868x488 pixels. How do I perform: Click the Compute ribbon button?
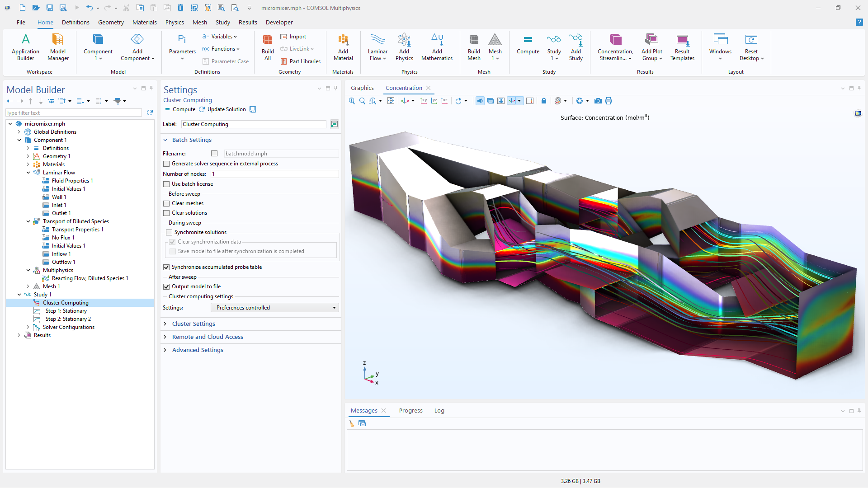pos(528,44)
